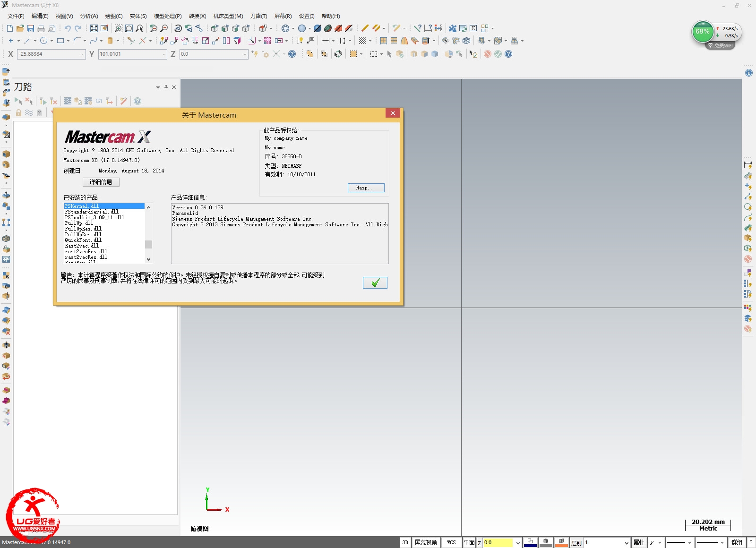Click the create point plus icon
756x548 pixels.
[10, 41]
